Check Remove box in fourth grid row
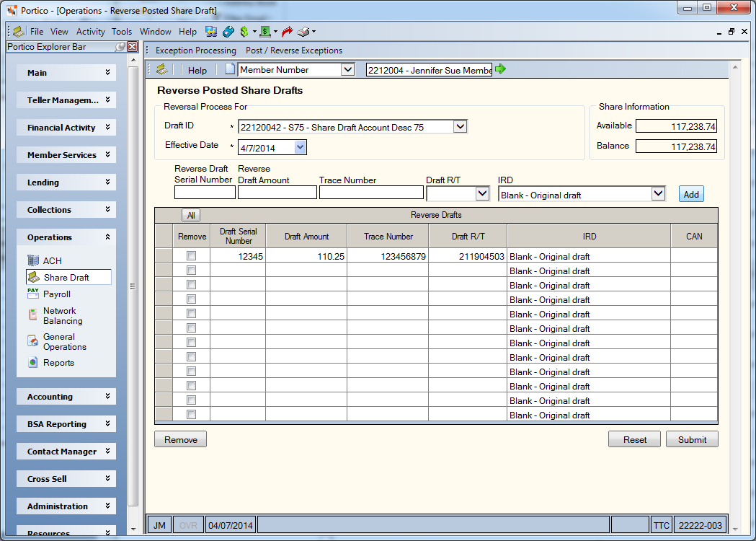Screen dimensions: 756x541 coord(192,299)
